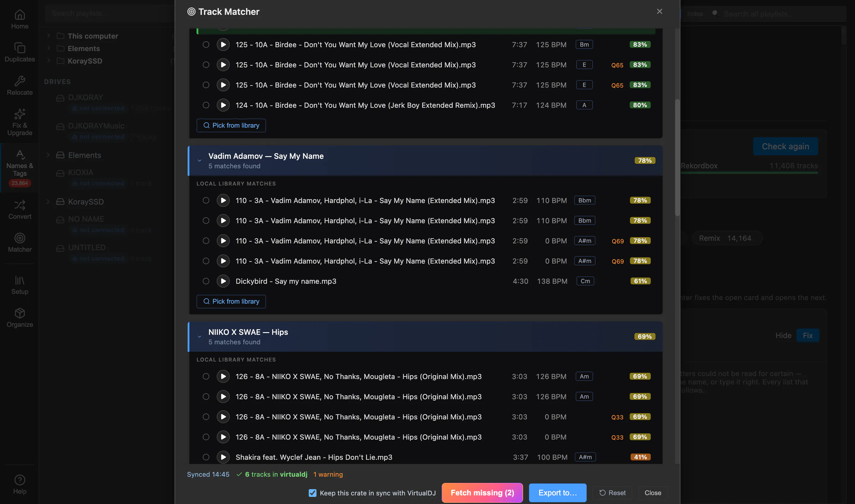Play Birdee Jerk Boy Extended Remix preview
This screenshot has height=504, width=855.
point(223,105)
